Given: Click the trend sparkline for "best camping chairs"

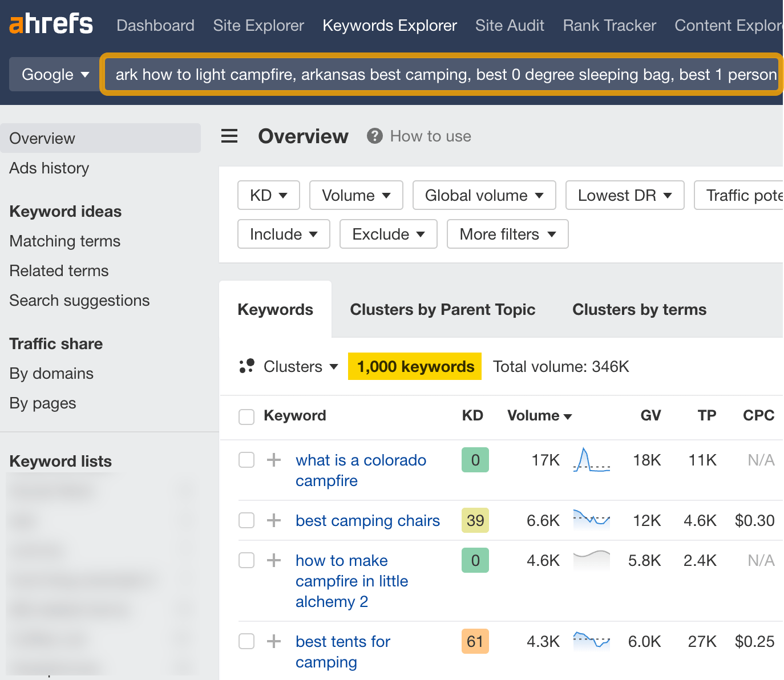Looking at the screenshot, I should [592, 520].
